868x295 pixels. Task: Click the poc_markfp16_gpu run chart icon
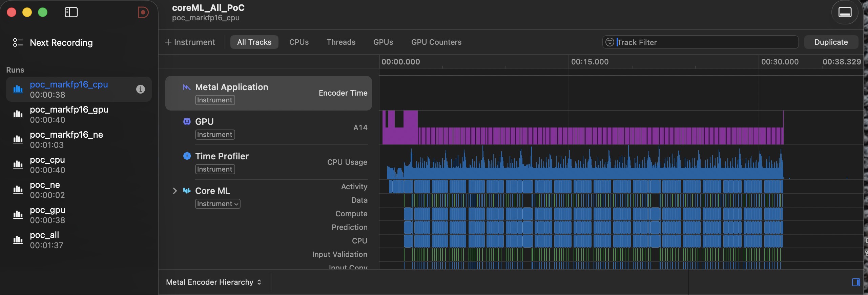pyautogui.click(x=18, y=114)
